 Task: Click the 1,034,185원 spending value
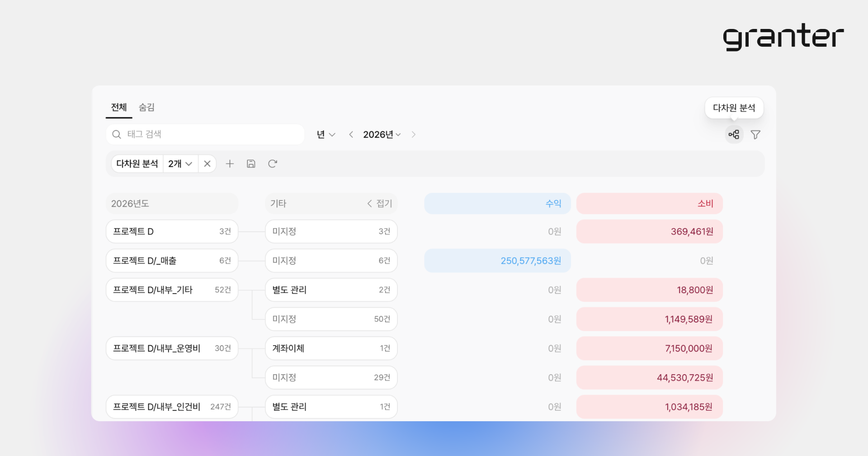click(x=649, y=407)
